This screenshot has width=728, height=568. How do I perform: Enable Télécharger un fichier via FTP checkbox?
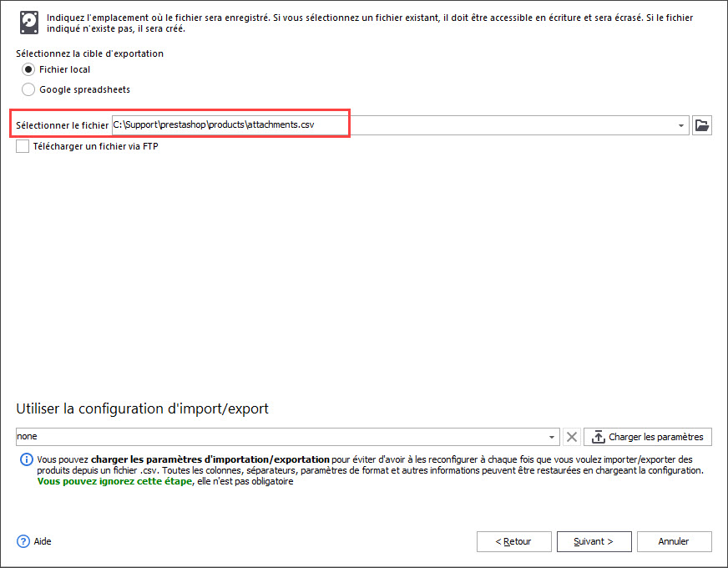coord(23,146)
